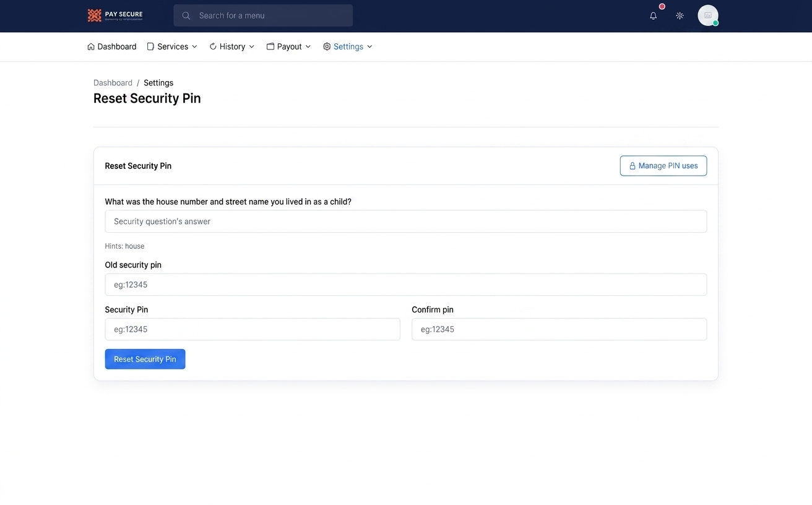812x505 pixels.
Task: Submit with the blue Reset Security Pin button
Action: 145,359
